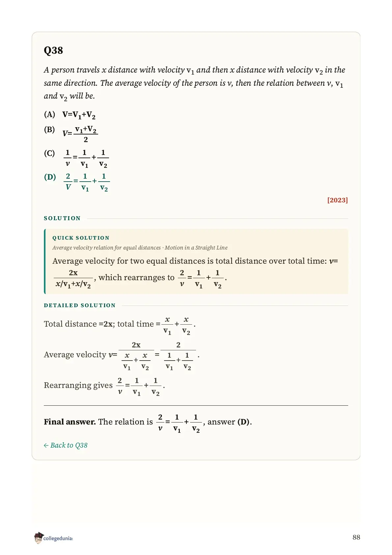Select option (A) V=V1+V2
392x555 pixels.
[x=70, y=115]
